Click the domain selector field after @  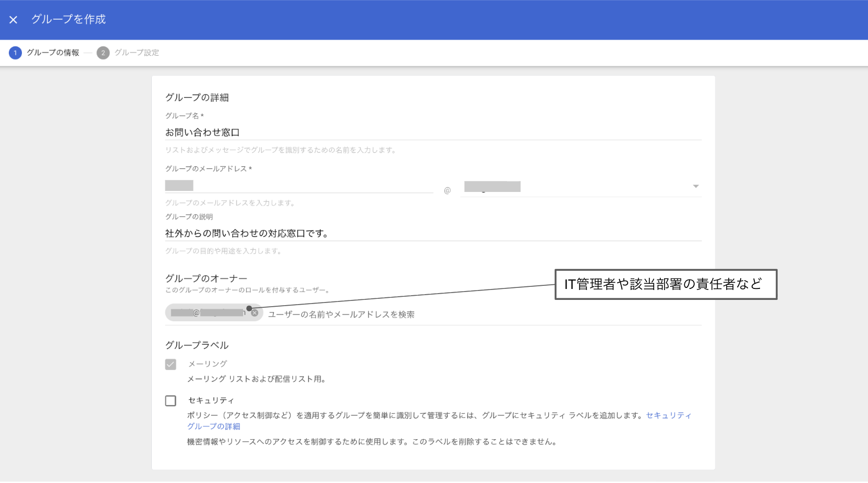tap(574, 187)
